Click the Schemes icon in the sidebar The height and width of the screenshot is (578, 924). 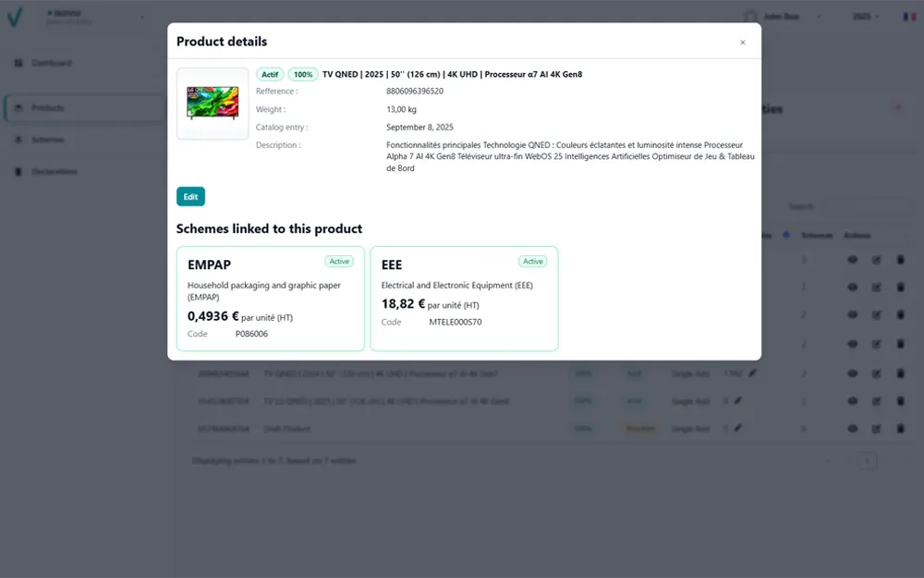pyautogui.click(x=18, y=140)
